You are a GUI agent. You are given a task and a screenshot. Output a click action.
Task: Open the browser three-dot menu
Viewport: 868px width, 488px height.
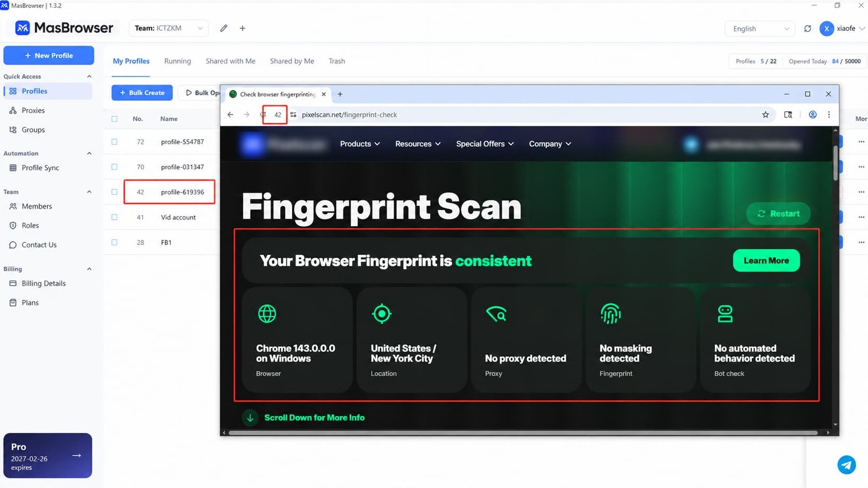[829, 114]
